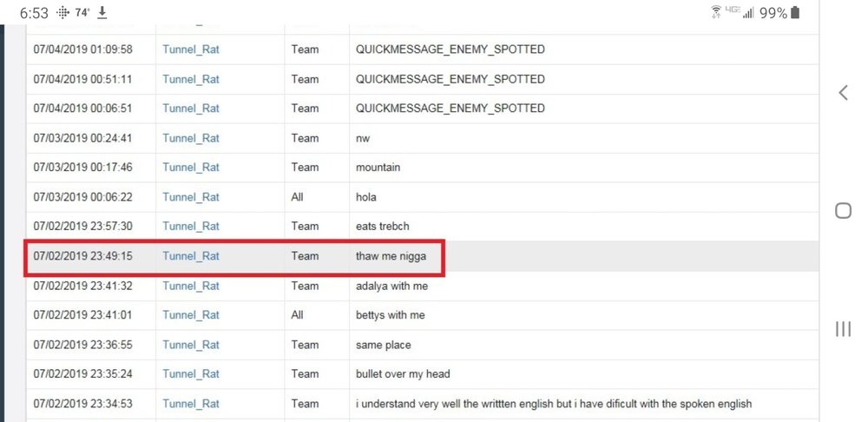Image resolution: width=868 pixels, height=422 pixels.
Task: Click the 'eats trebch' message
Action: click(383, 227)
